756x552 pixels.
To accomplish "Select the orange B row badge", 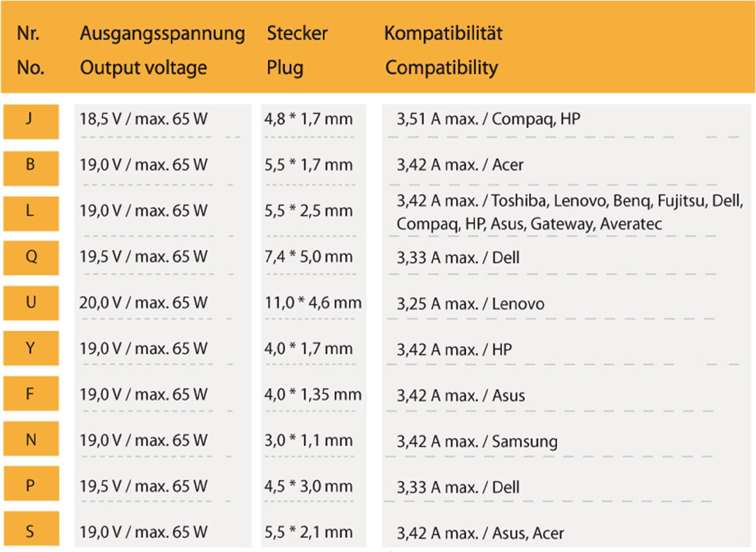I will (31, 168).
